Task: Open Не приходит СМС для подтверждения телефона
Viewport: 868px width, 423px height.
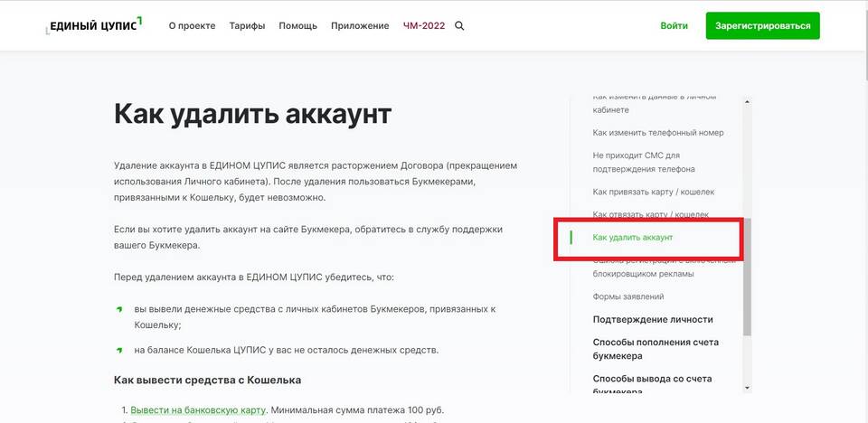Action: [x=643, y=162]
